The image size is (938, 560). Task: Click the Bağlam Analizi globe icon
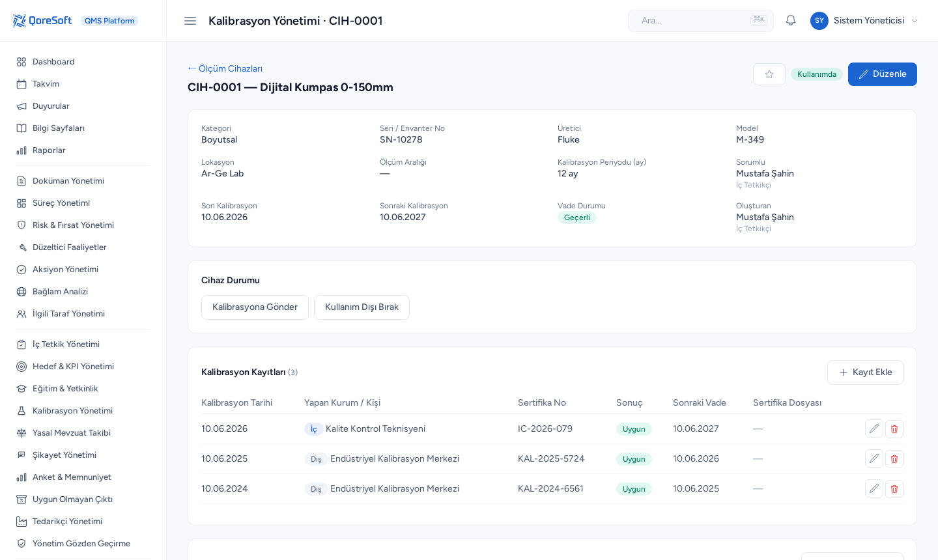[x=21, y=292]
